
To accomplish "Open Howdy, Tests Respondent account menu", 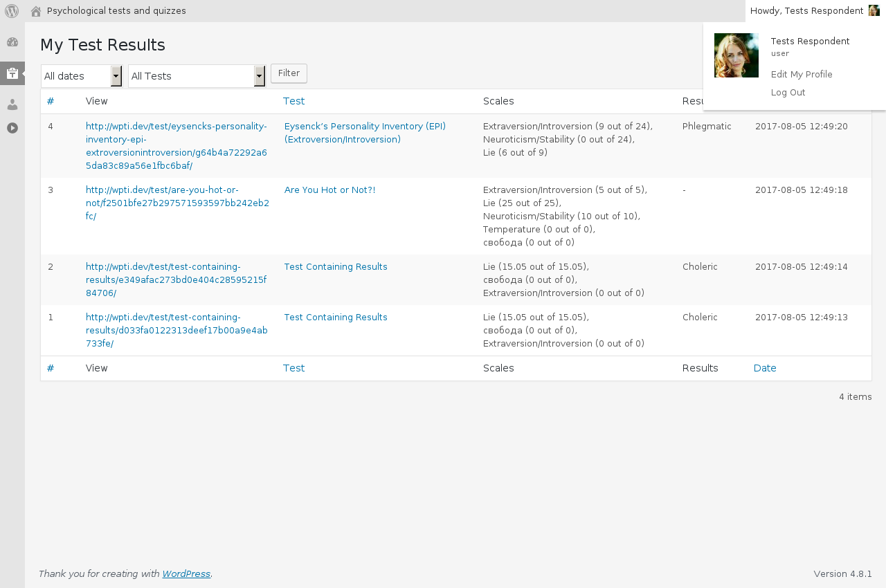I will pos(806,11).
